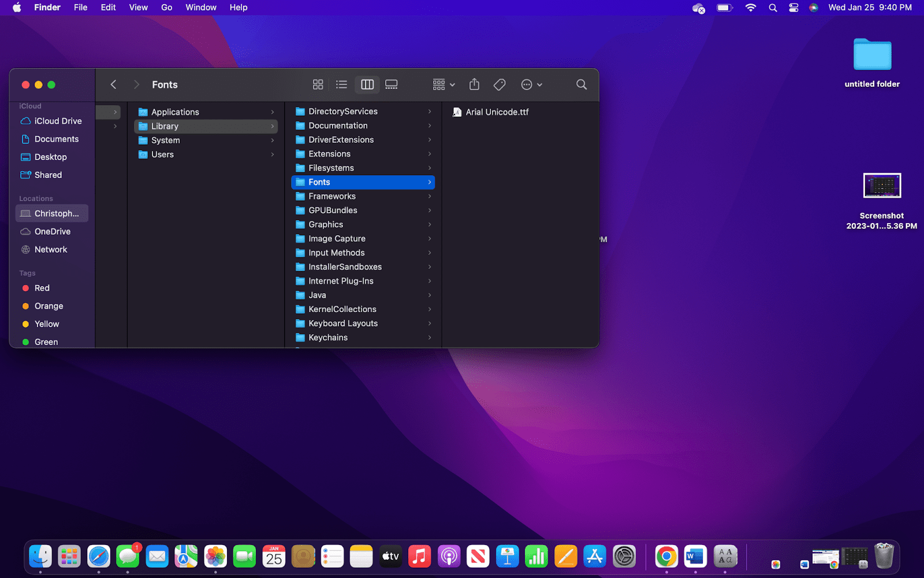Select the System folder
Screen dimensions: 924x578
pos(206,140)
